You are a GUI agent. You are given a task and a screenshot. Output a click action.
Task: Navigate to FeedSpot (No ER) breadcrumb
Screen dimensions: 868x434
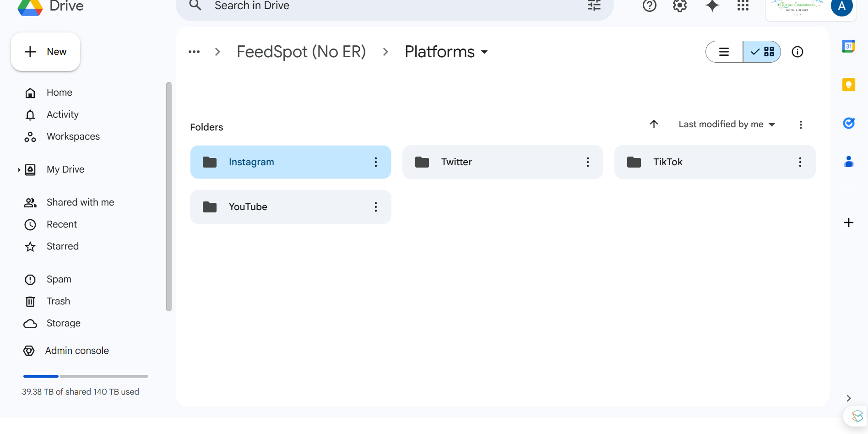pos(301,52)
